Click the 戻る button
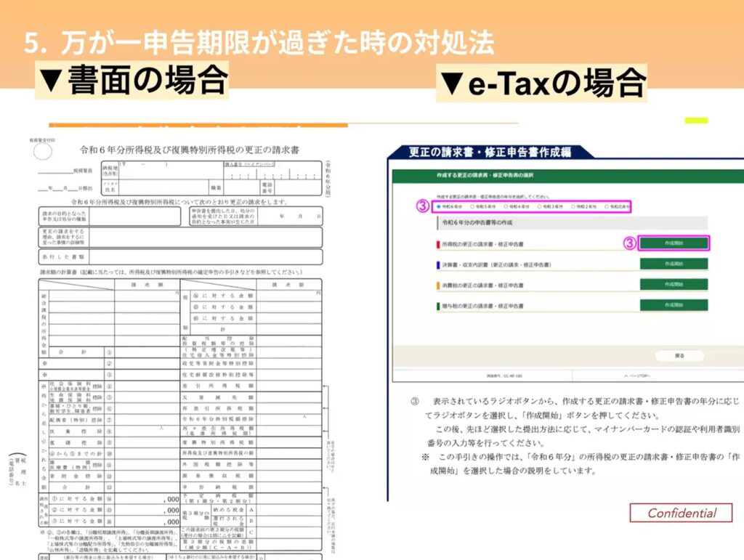 [679, 356]
